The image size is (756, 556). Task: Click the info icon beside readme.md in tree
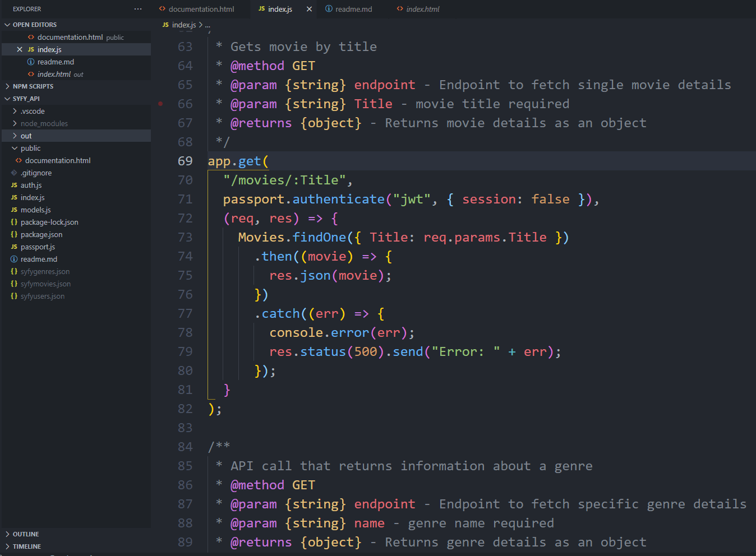(14, 259)
